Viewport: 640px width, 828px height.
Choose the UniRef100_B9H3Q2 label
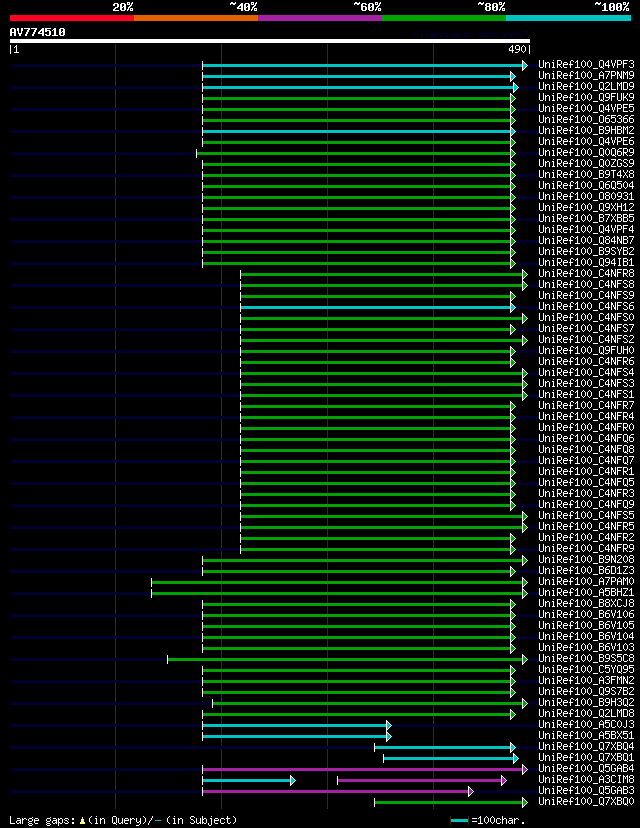coord(586,702)
